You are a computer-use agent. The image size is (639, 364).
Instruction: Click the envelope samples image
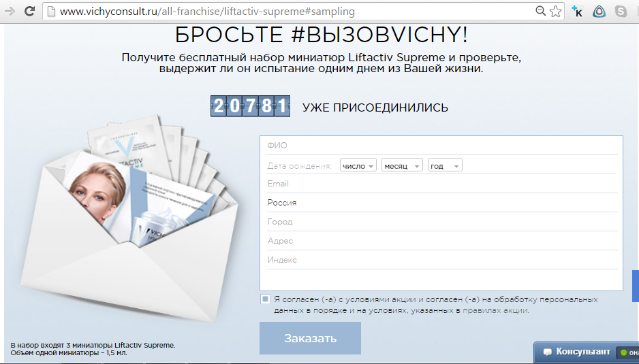[130, 220]
